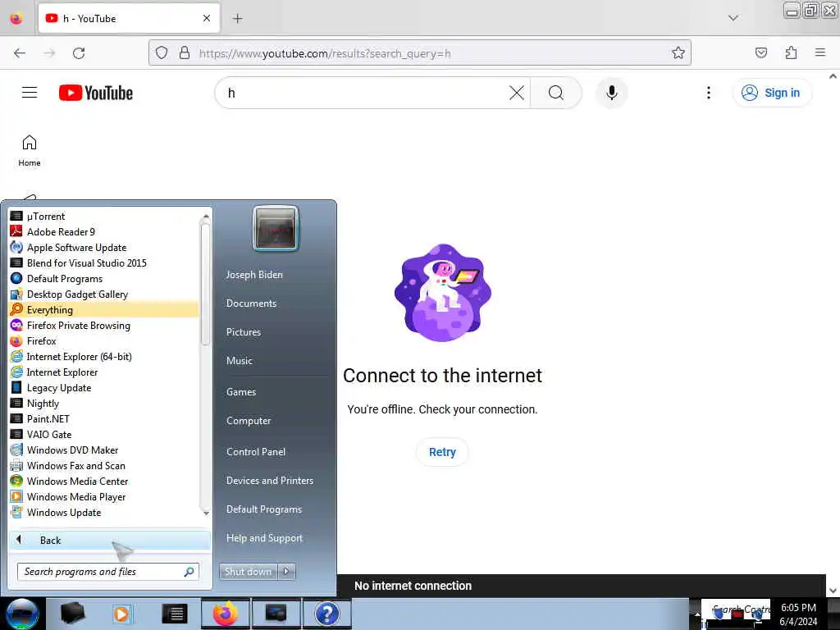List all tabs using the chevron
840x630 pixels.
(x=733, y=18)
